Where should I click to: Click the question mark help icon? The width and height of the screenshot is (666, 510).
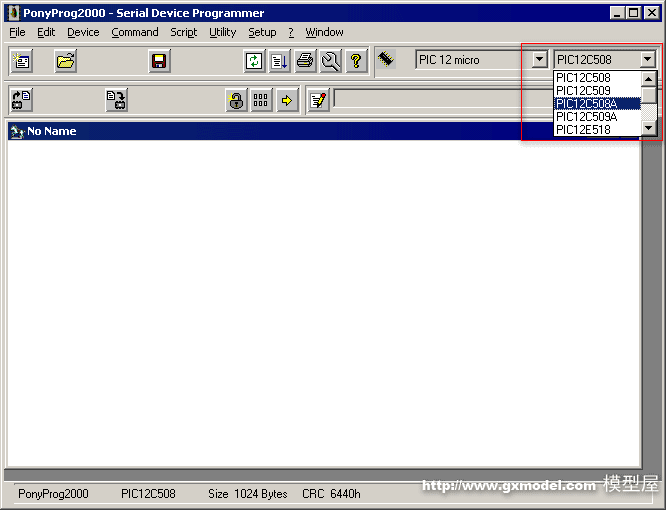[x=356, y=61]
